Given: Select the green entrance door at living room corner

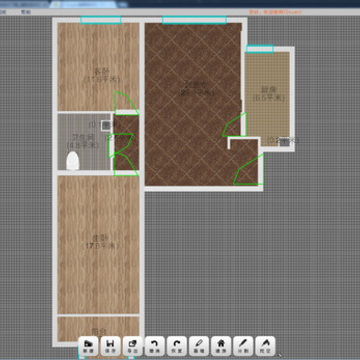Looking at the screenshot, I should coord(249,170).
